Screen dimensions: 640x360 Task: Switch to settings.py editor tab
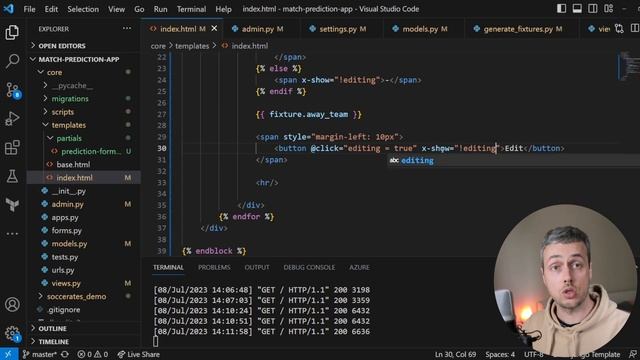342,29
